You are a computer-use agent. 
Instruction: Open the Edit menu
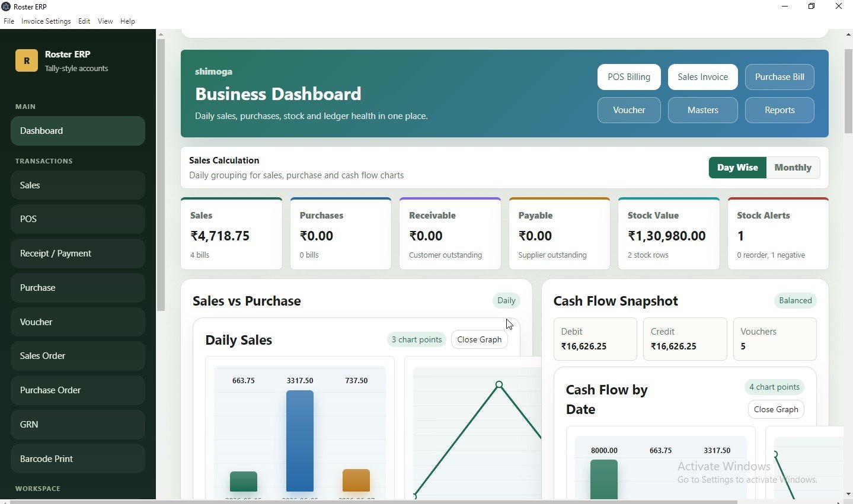tap(84, 21)
